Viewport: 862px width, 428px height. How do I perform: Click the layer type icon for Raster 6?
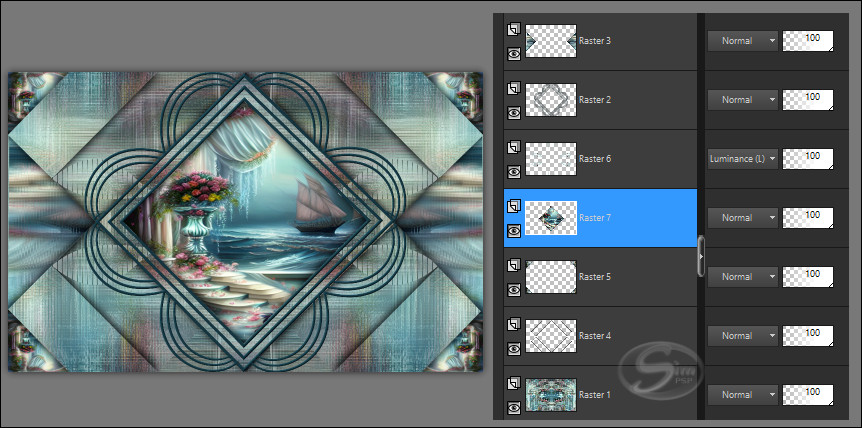(x=514, y=147)
